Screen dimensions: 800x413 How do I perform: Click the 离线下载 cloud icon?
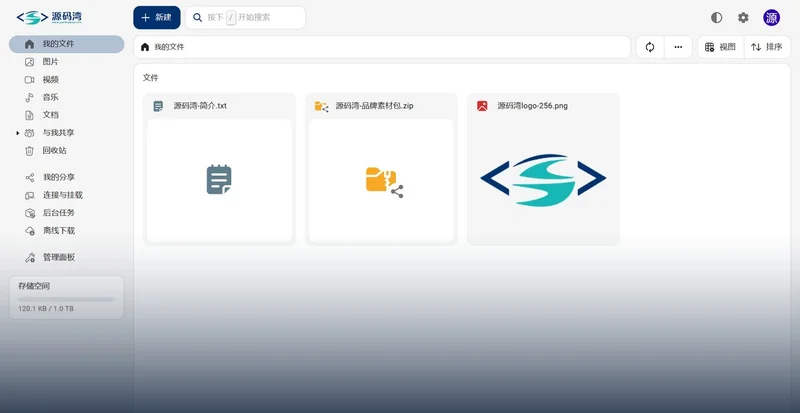click(x=30, y=231)
